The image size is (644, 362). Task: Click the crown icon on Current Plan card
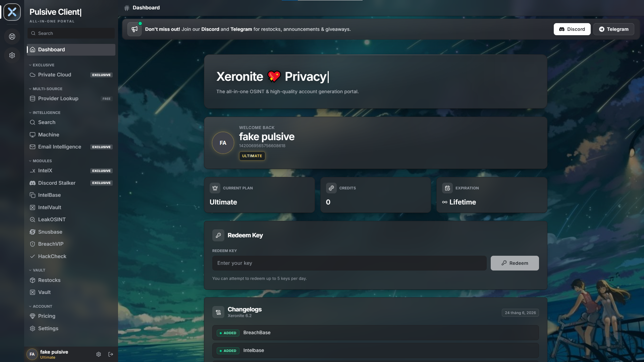pos(215,188)
